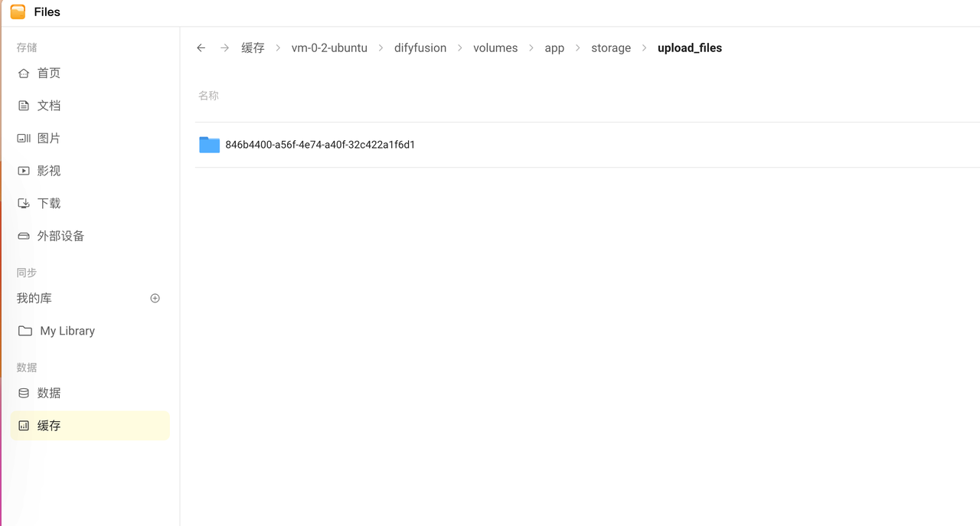Go to vm-0-2-ubuntu breadcrumb folder
The width and height of the screenshot is (980, 526).
329,47
